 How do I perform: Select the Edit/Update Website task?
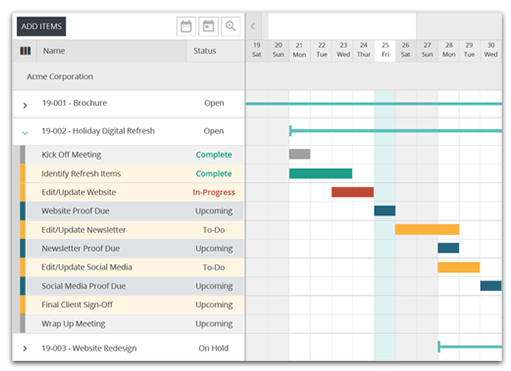[79, 192]
